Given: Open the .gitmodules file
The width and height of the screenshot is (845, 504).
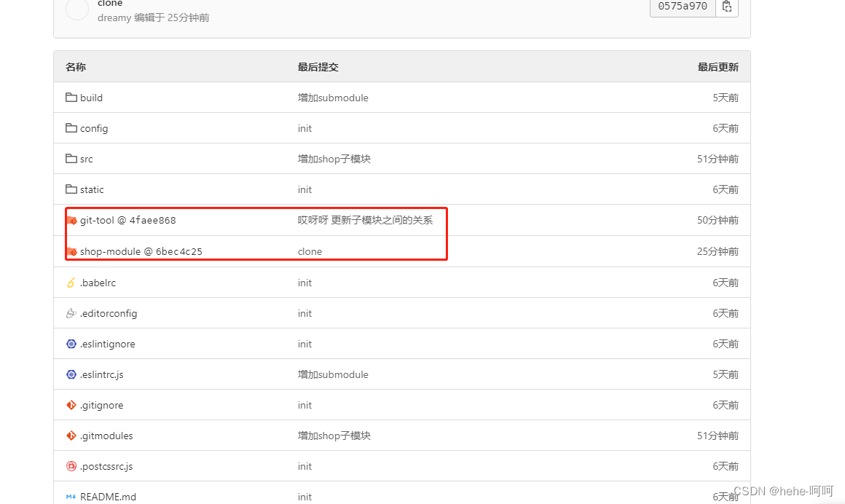Looking at the screenshot, I should pyautogui.click(x=106, y=436).
